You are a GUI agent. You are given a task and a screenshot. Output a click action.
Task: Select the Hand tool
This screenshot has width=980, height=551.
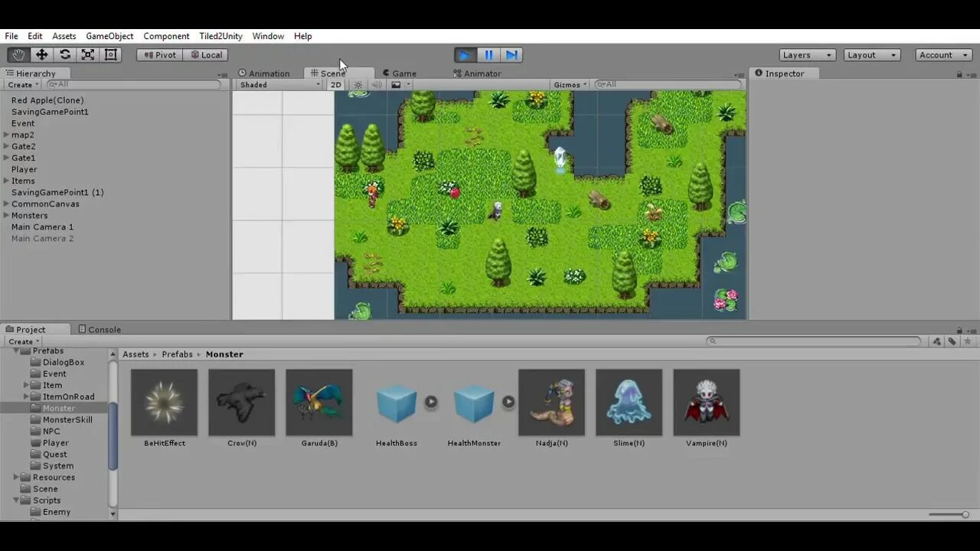coord(18,54)
